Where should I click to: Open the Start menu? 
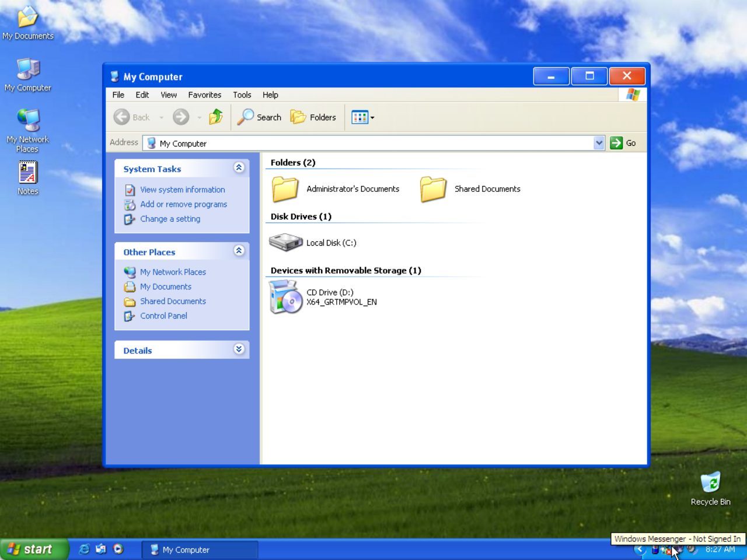click(34, 549)
